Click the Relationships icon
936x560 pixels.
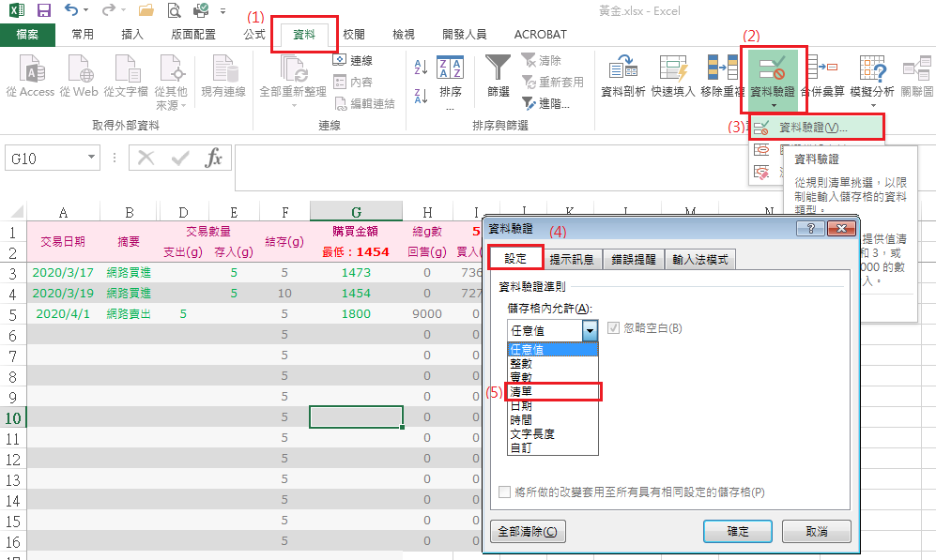pyautogui.click(x=917, y=76)
